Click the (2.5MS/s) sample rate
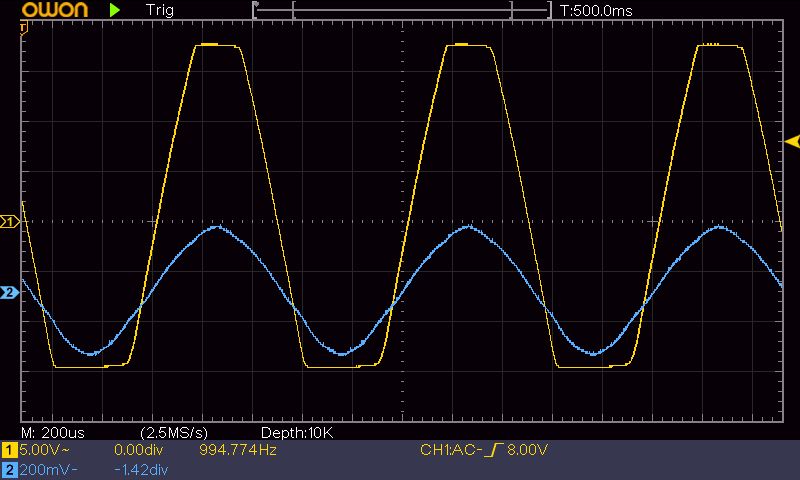 (174, 433)
